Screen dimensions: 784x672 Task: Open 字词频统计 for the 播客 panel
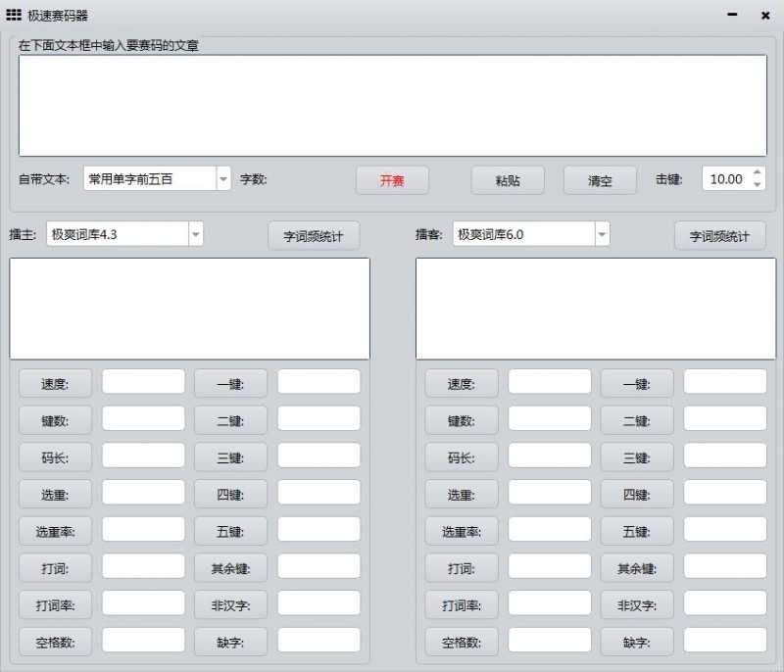click(x=720, y=235)
